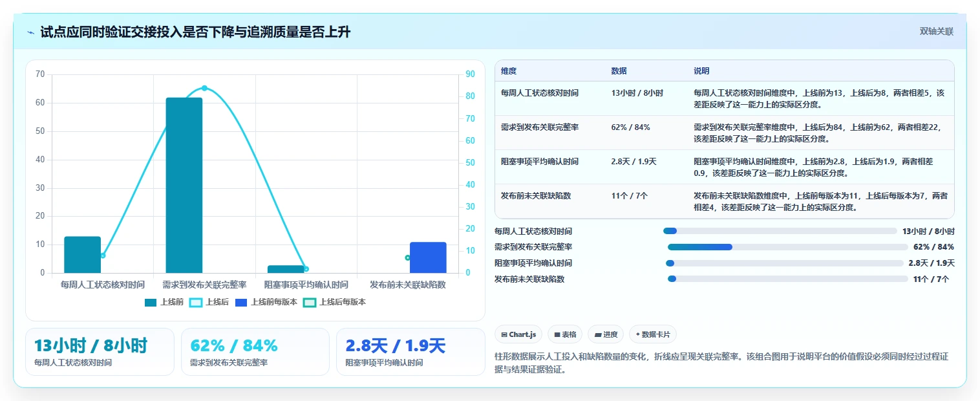Toggle the 上线前 legend swatch

click(151, 302)
